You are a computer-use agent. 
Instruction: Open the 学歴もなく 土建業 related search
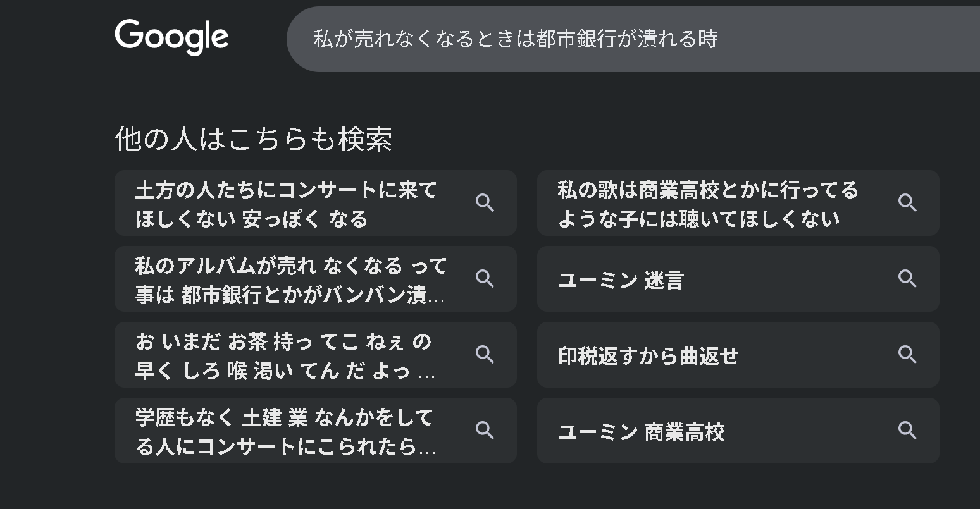coord(285,431)
